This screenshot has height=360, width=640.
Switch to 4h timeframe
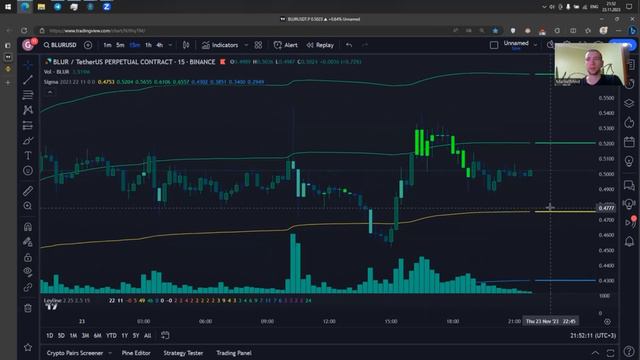coord(160,45)
